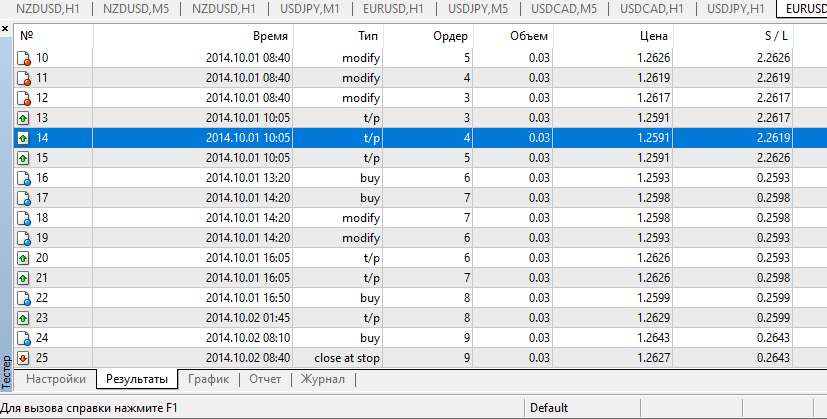
Task: Click the modify order icon in row 11
Action: click(24, 78)
